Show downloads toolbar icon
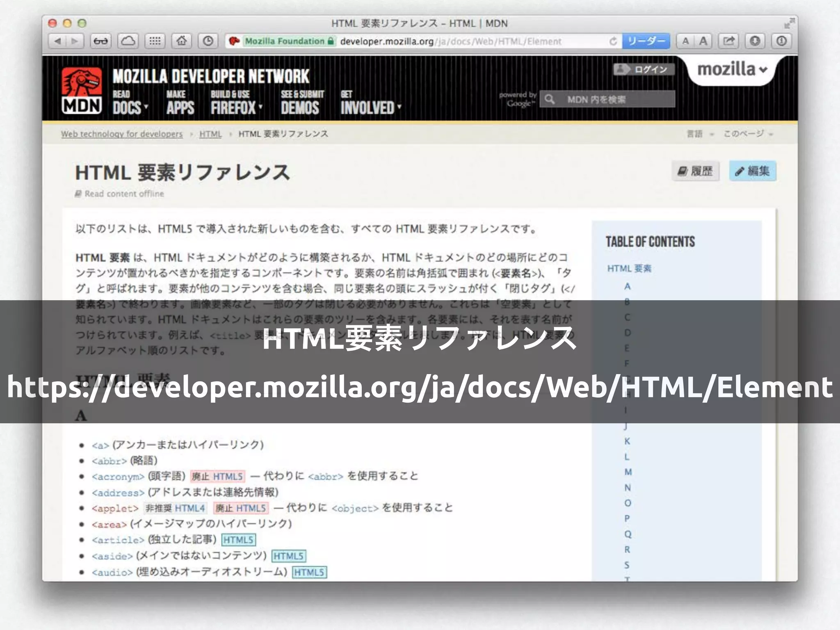 click(x=755, y=41)
